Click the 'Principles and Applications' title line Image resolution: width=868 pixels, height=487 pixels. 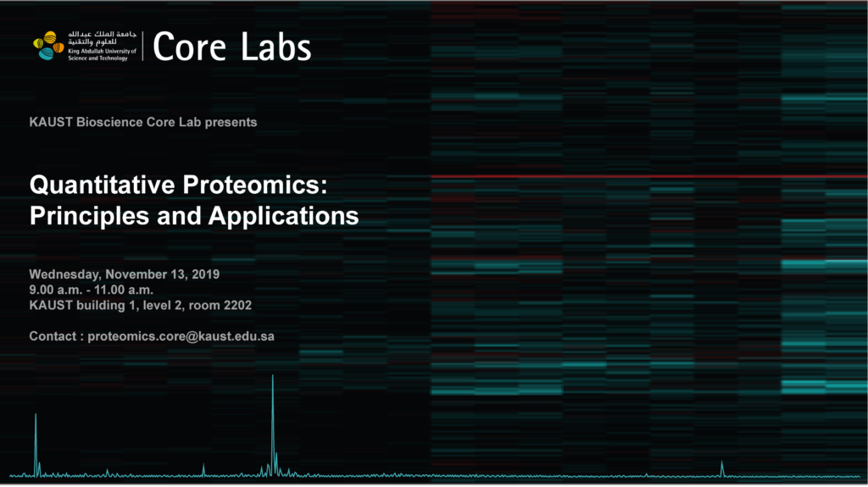[x=193, y=215]
